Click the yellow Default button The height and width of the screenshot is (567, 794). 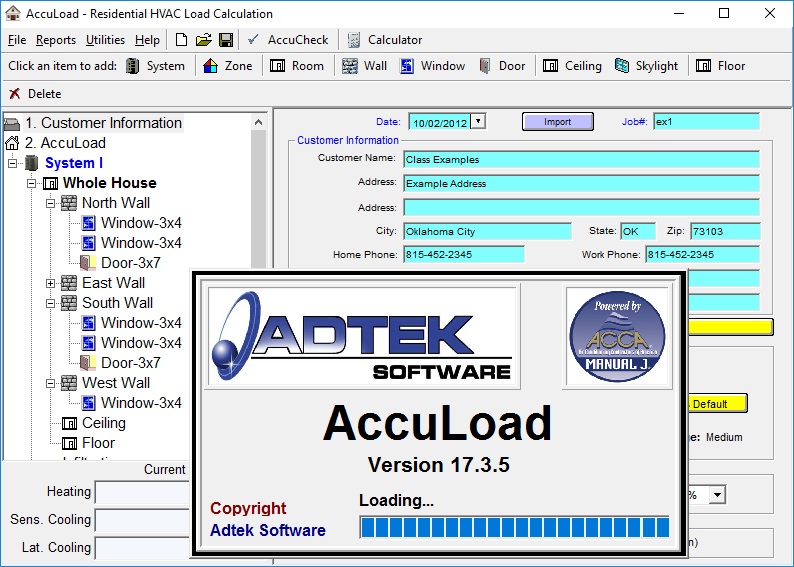tap(717, 404)
